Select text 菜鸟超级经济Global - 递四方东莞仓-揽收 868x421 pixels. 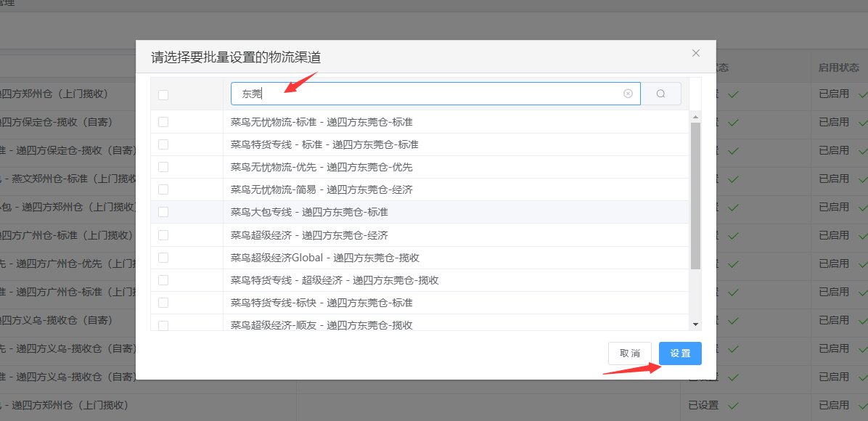coord(325,258)
